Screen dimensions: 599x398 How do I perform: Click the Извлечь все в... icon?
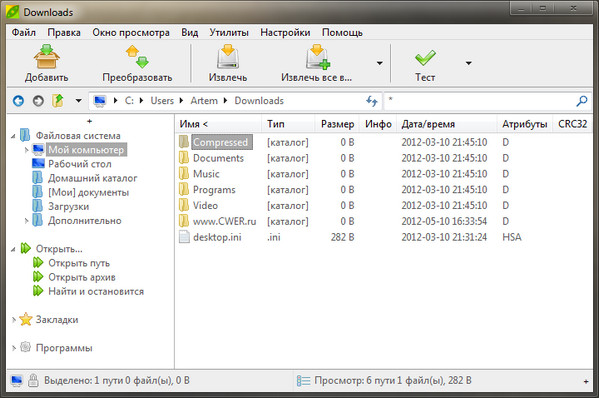click(x=317, y=57)
